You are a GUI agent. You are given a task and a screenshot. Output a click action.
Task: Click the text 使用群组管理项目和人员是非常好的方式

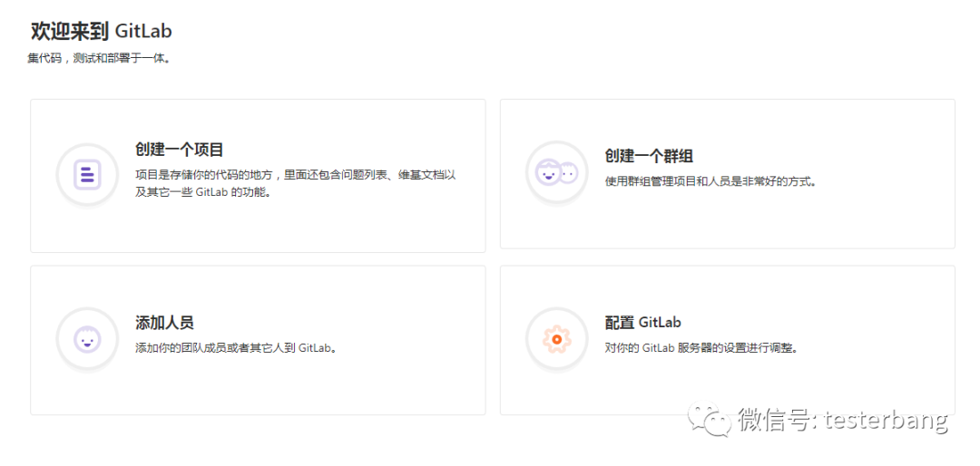[x=710, y=182]
